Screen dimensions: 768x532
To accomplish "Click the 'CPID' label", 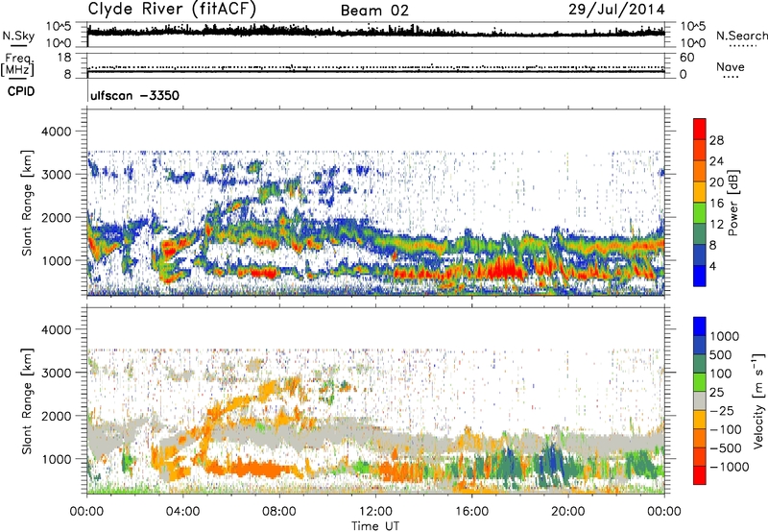I will [x=21, y=91].
